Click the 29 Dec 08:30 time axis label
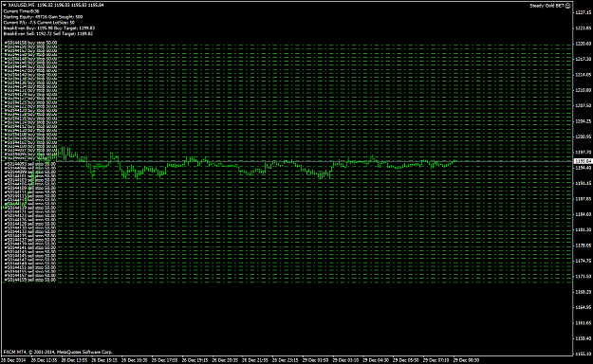This screenshot has width=593, height=364. (x=466, y=360)
